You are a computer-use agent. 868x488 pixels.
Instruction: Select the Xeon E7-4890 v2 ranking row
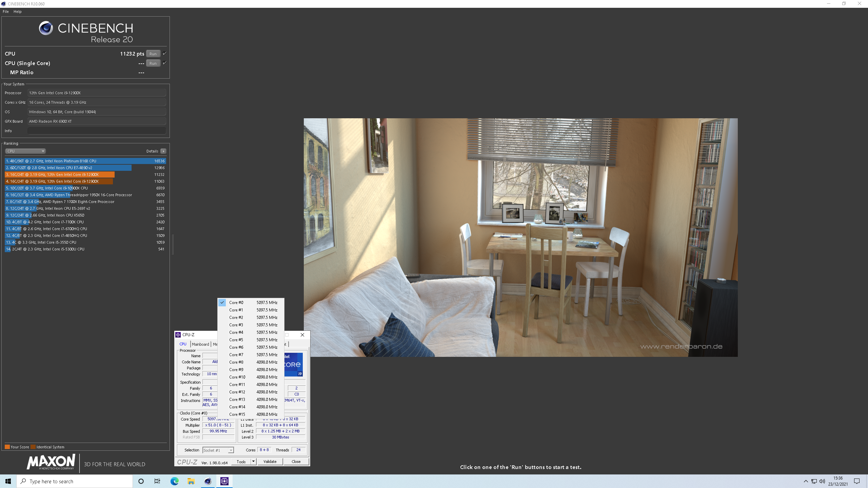(x=85, y=168)
